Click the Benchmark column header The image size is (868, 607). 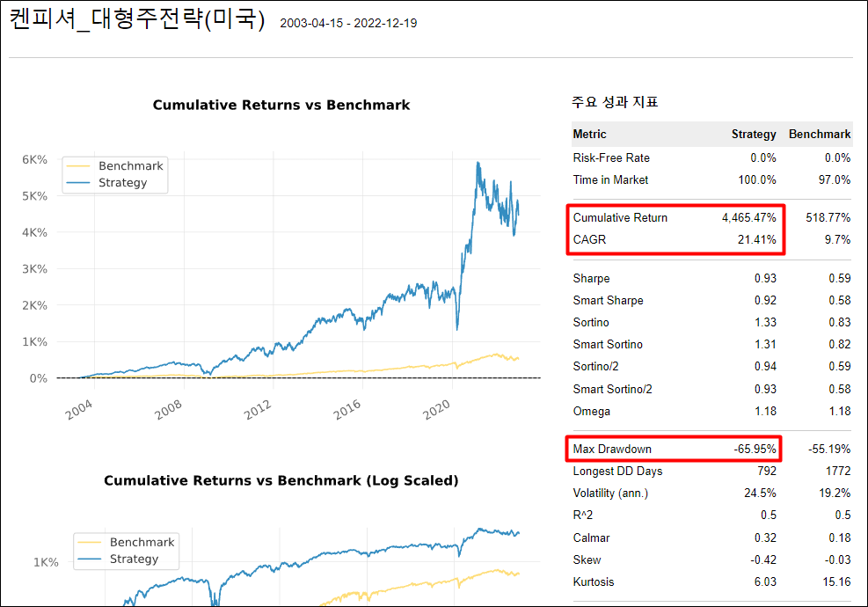820,134
